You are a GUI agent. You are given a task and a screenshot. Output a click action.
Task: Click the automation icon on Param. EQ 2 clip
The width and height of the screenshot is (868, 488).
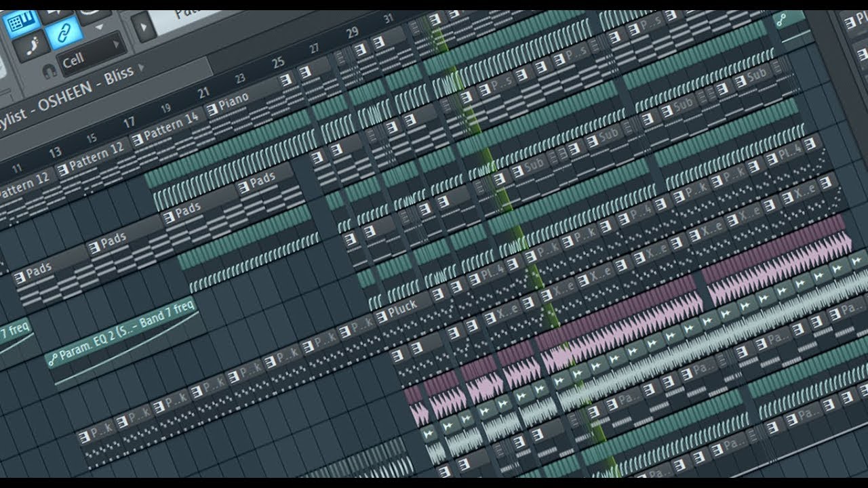click(x=52, y=359)
